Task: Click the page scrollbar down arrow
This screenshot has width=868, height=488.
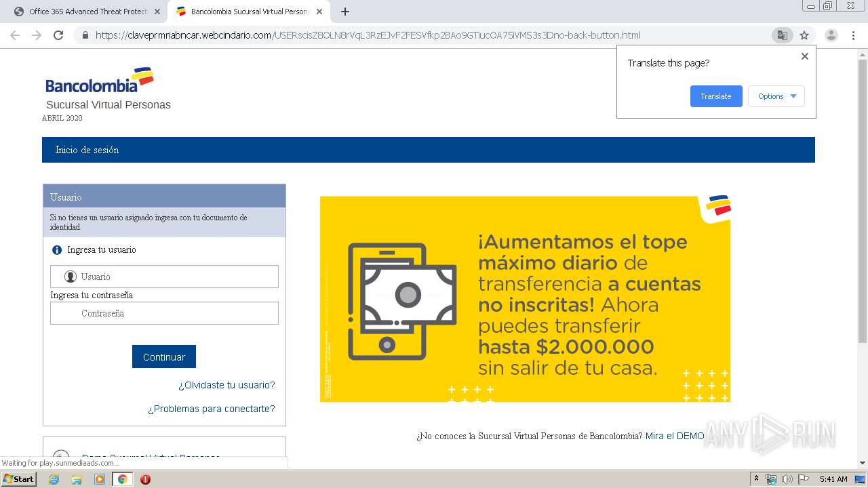Action: coord(863,463)
